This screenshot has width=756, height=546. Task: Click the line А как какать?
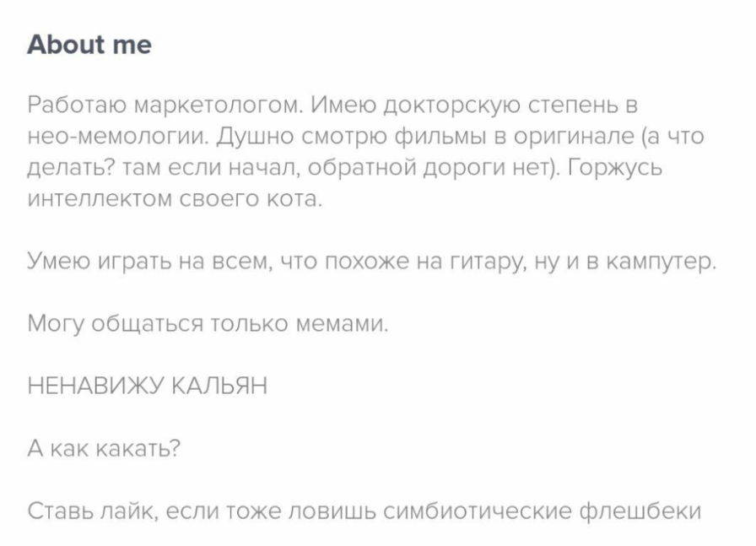click(x=104, y=448)
